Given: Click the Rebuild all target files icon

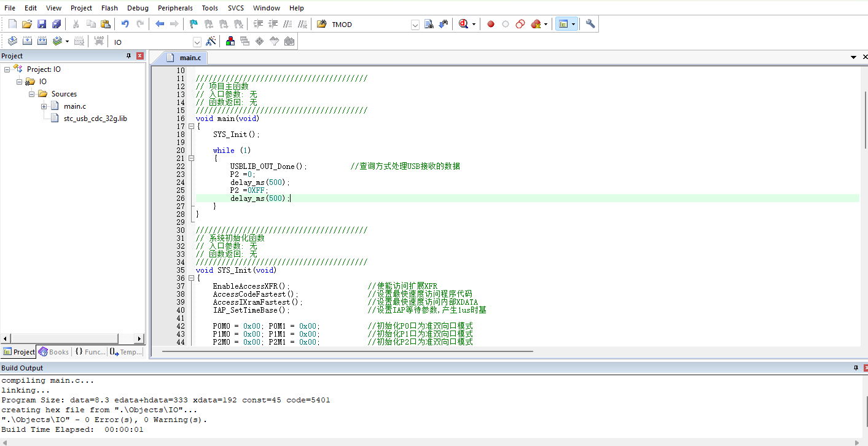Looking at the screenshot, I should (x=42, y=41).
